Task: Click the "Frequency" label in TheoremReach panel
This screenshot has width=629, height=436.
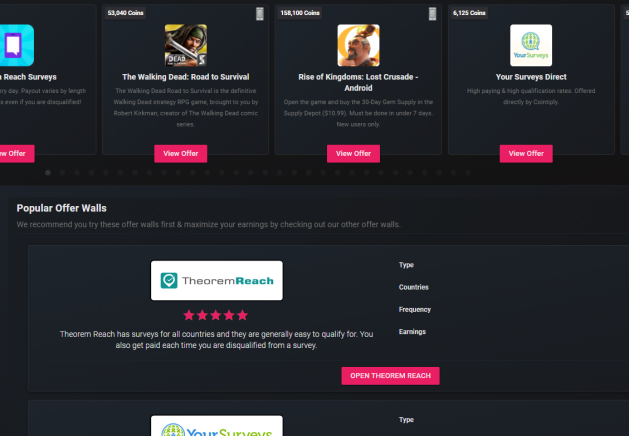Action: click(415, 310)
